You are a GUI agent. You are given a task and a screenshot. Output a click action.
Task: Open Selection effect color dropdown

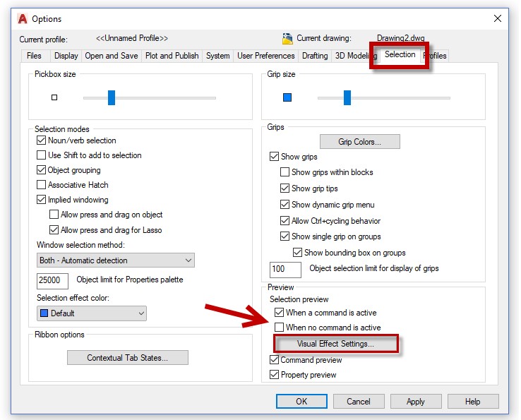[x=92, y=313]
